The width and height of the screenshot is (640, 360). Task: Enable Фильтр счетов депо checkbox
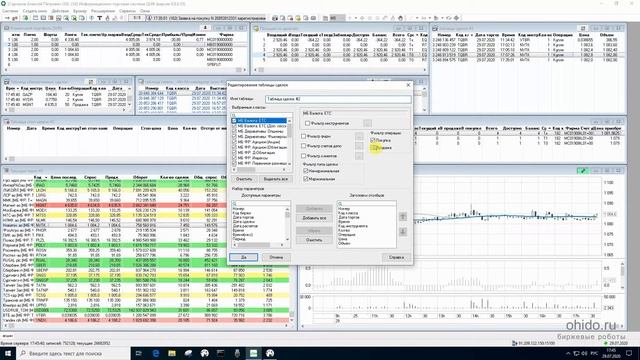point(303,146)
